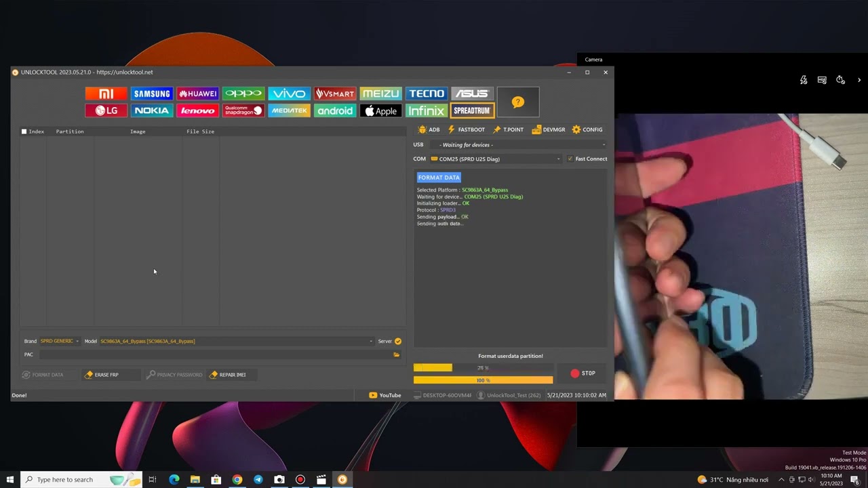Open the Model SC9863A_64_Bypass dropdown
Viewport: 868px width, 488px height.
pos(237,341)
